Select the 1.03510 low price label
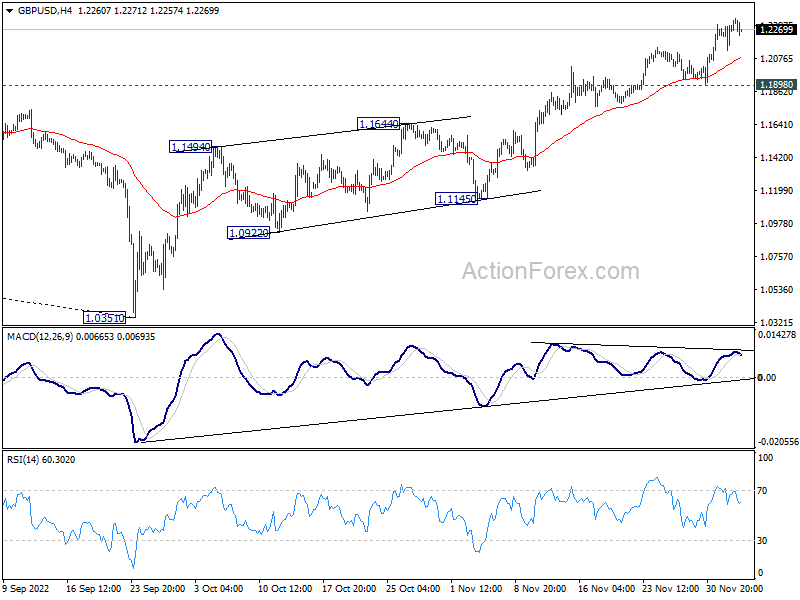 pos(104,318)
